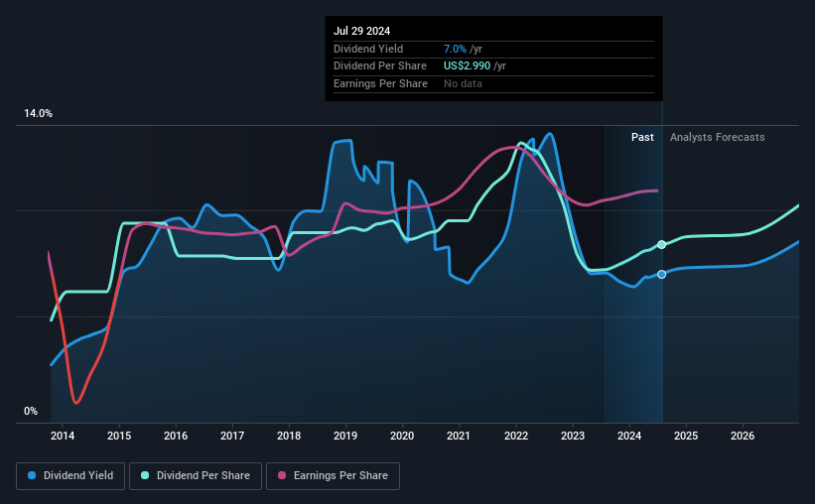Click the 2023 x-axis year label
This screenshot has height=504, width=815.
click(573, 436)
